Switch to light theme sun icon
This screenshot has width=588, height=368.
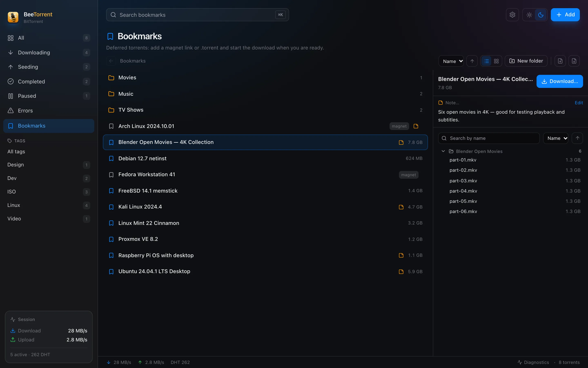(x=529, y=15)
